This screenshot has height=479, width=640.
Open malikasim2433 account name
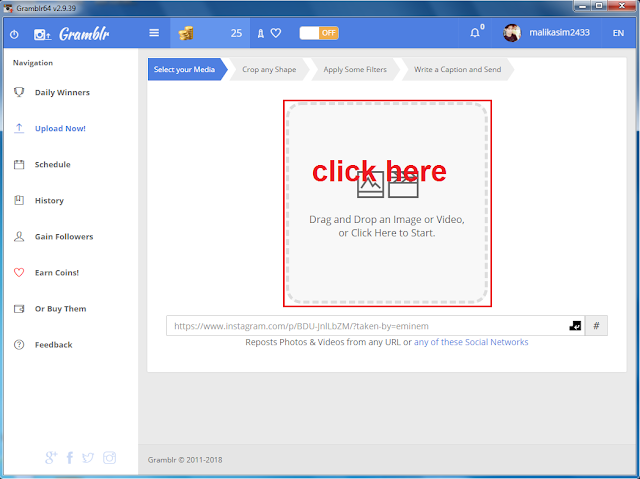(559, 33)
